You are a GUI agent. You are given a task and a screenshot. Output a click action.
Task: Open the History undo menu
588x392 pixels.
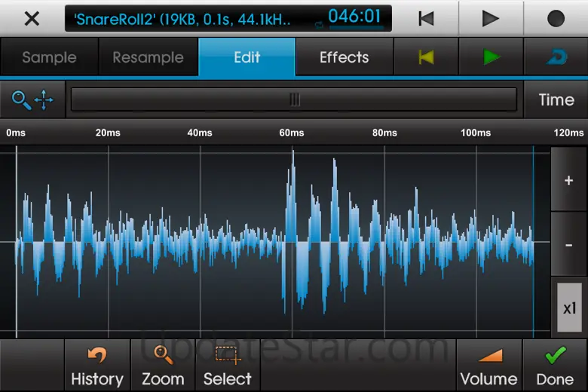pos(97,366)
